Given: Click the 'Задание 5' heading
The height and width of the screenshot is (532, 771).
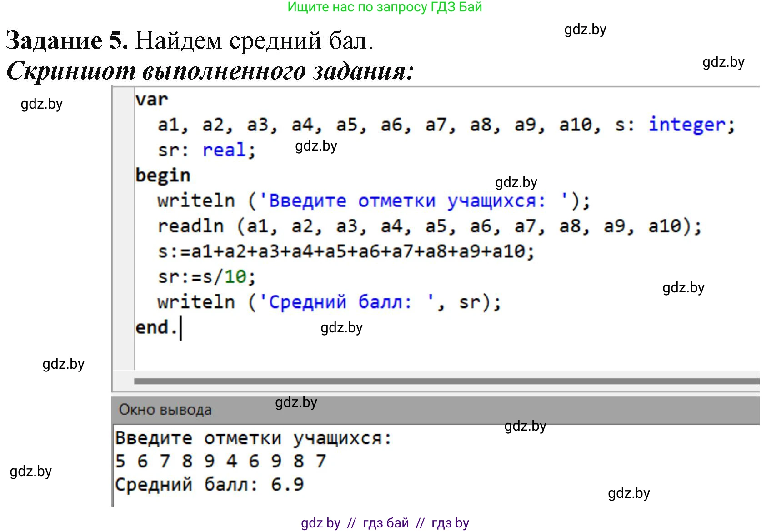Looking at the screenshot, I should [x=67, y=41].
